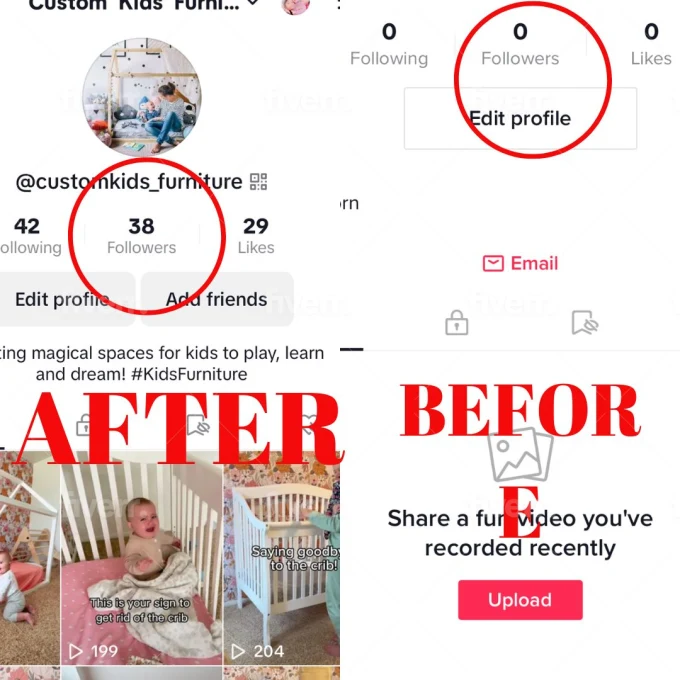The height and width of the screenshot is (680, 680).
Task: Open the toddler house-bed video thumbnail
Action: pos(29,558)
